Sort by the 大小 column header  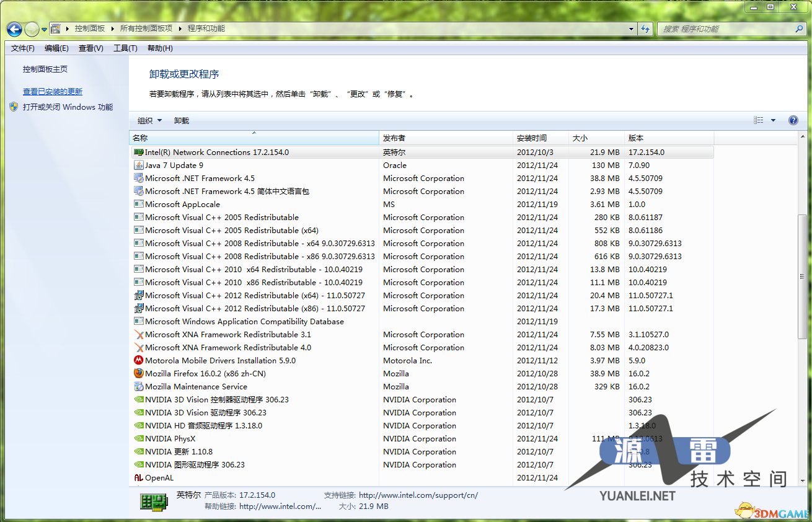[597, 138]
